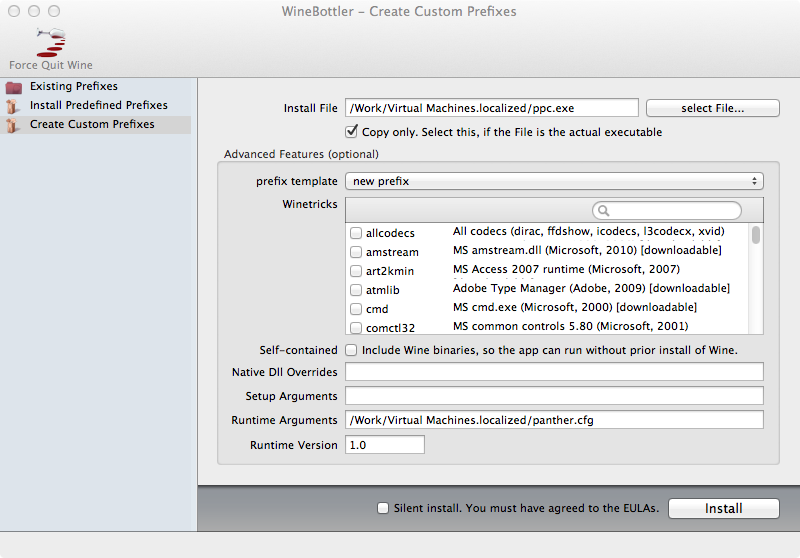
Task: Click the MS cmd.exe description text
Action: tap(575, 307)
